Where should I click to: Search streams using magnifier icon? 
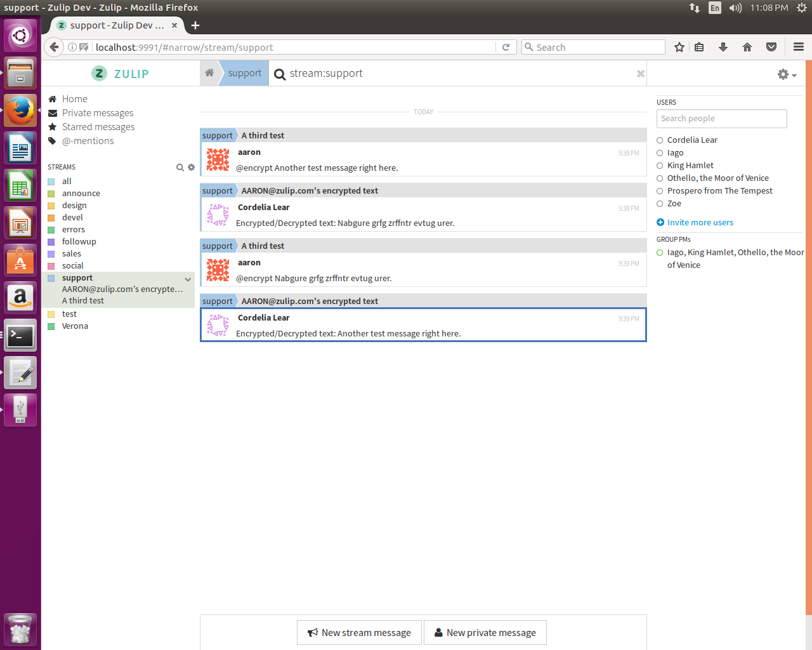(180, 168)
